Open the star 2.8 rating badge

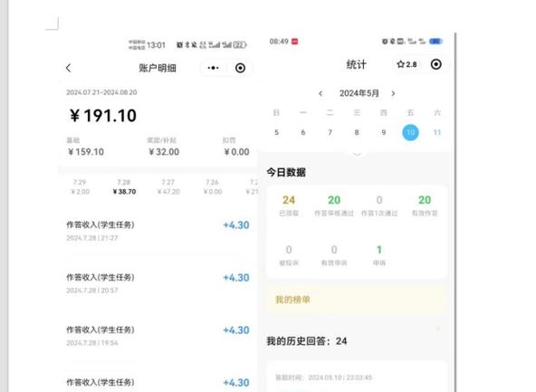coord(407,64)
